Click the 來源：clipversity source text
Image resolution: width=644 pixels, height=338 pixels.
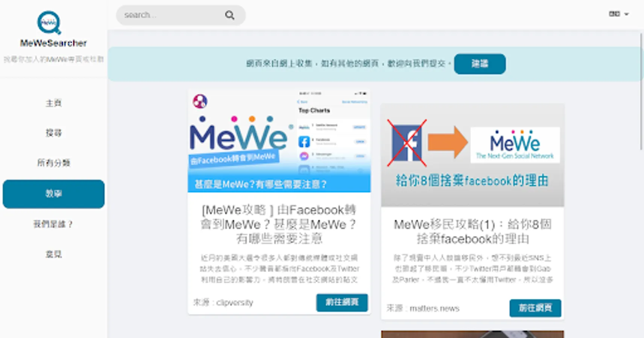click(223, 302)
